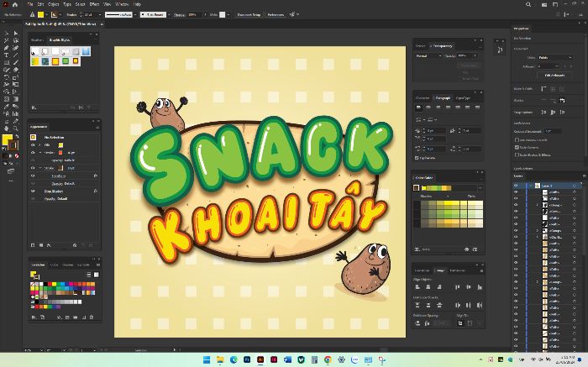The image size is (588, 367).
Task: Open the search icon in the top bar
Action: pyautogui.click(x=528, y=4)
